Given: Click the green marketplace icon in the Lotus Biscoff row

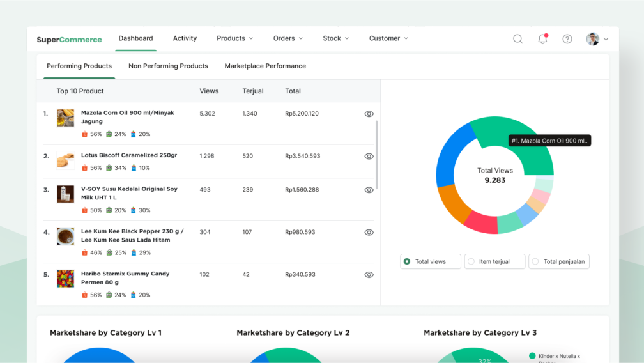Looking at the screenshot, I should (x=109, y=168).
